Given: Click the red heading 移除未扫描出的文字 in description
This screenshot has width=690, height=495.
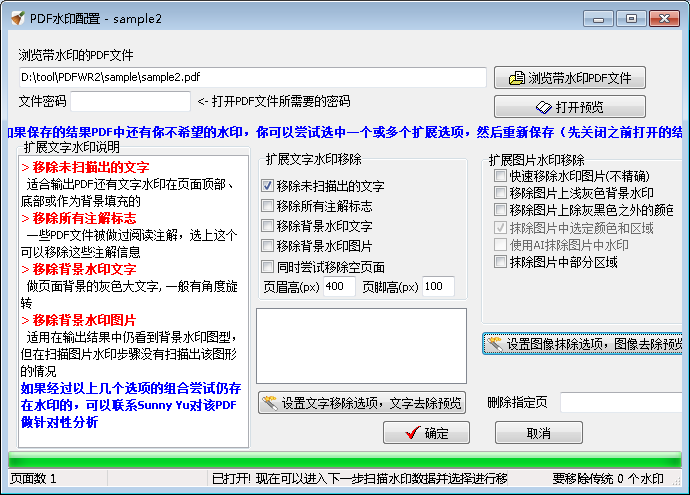Looking at the screenshot, I should (x=91, y=167).
